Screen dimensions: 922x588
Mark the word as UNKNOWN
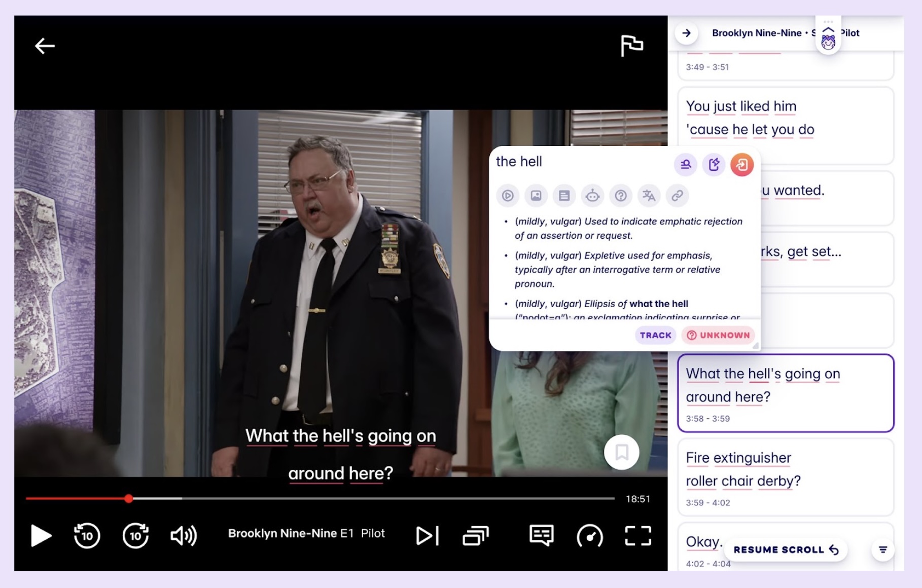[718, 335]
